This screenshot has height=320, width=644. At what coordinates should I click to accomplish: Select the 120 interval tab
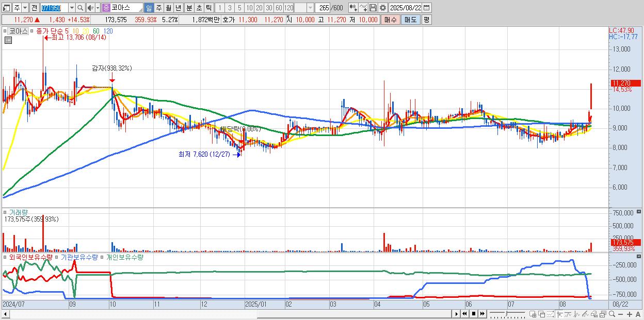pos(289,8)
